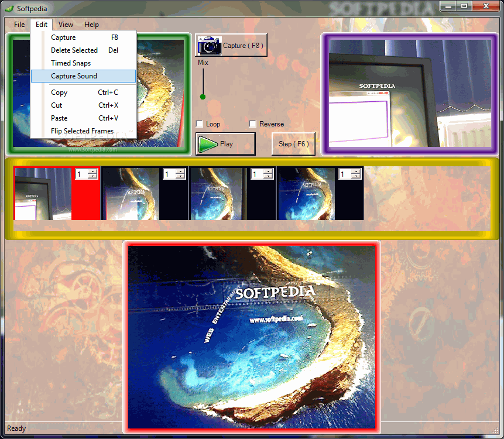Viewport: 504px width, 439px height.
Task: Decrease third frame duration spinner
Action: point(269,176)
